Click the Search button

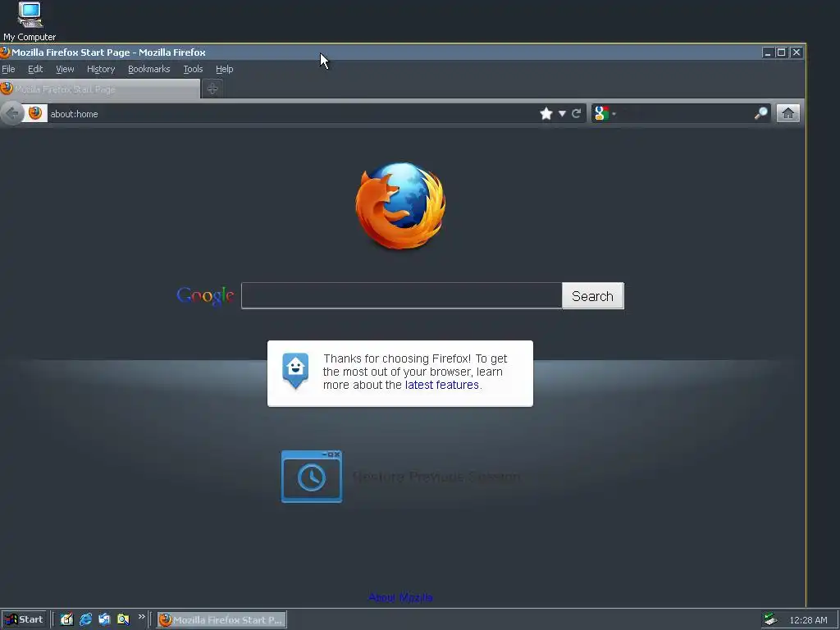click(592, 295)
